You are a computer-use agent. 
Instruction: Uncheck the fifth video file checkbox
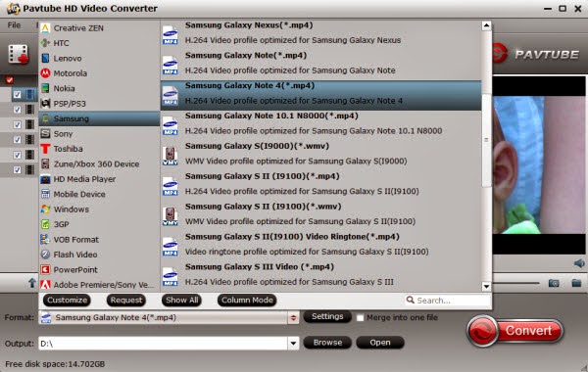point(18,155)
